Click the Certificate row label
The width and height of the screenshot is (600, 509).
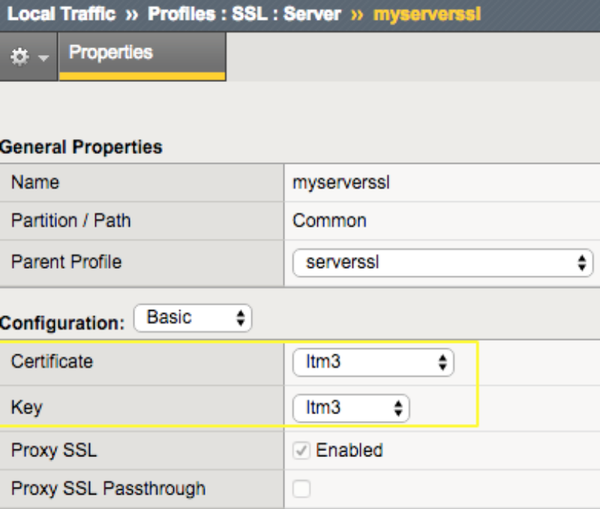tap(51, 361)
